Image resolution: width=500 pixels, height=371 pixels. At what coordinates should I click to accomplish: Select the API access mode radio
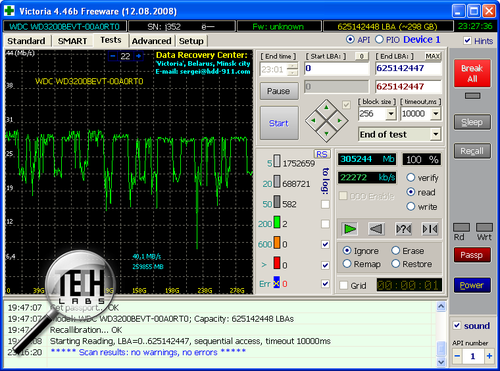350,39
